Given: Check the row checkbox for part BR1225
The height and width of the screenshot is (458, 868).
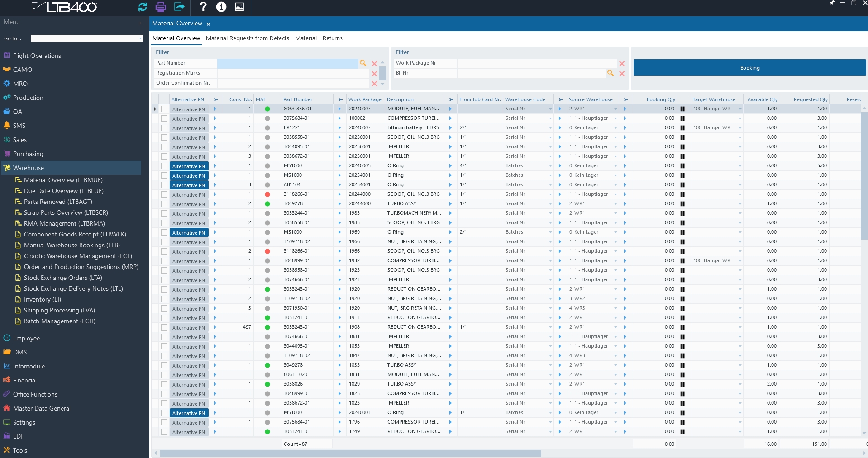Looking at the screenshot, I should click(164, 128).
